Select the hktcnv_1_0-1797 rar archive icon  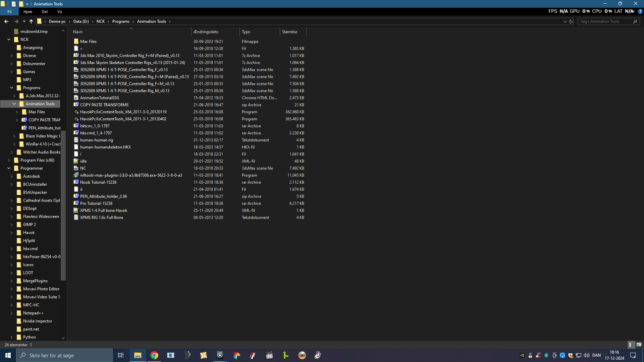tap(76, 126)
